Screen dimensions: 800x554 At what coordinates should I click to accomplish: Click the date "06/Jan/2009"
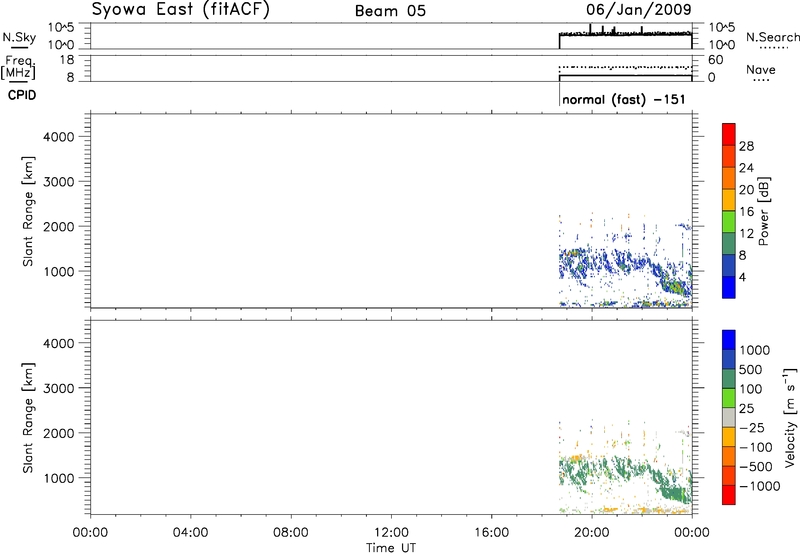[x=639, y=10]
